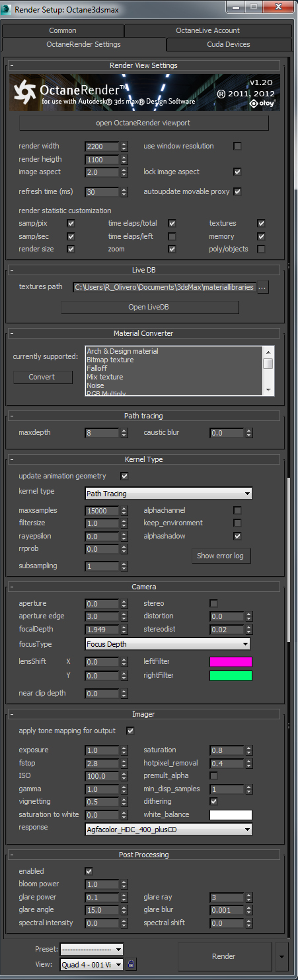Click the focalDepth value field
Viewport: 298px width, 980px height.
(102, 630)
